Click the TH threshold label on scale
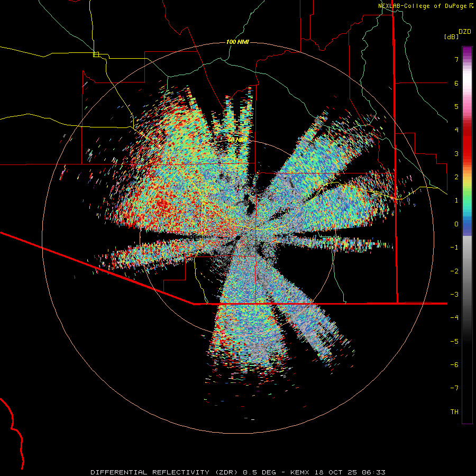Viewport: 476px width, 476px height. (x=454, y=412)
